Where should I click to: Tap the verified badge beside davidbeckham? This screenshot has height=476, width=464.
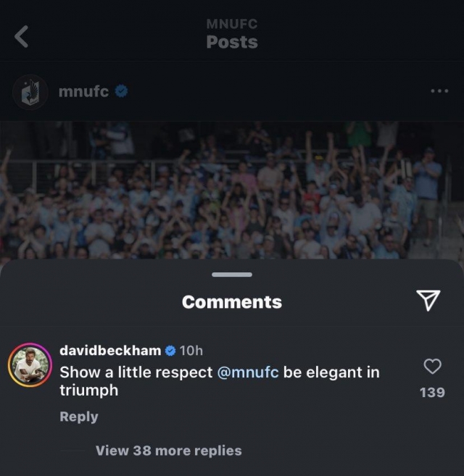[x=170, y=351]
